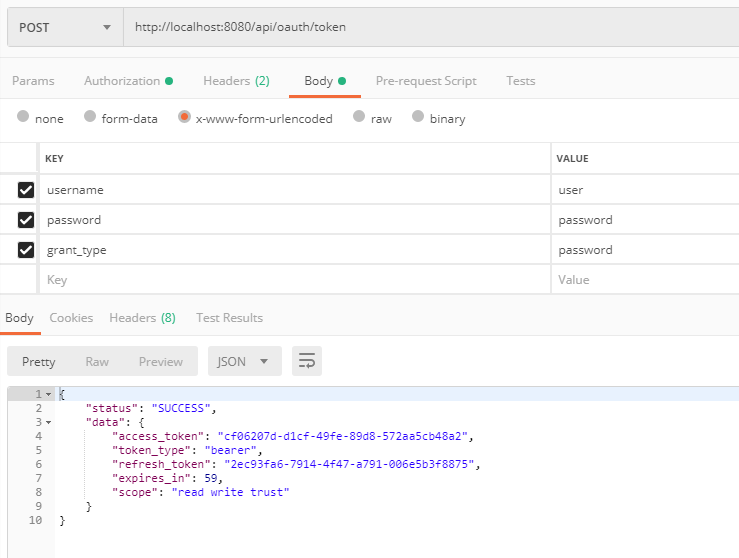Viewport: 739px width, 558px height.
Task: Open the JSON format dropdown
Action: coord(244,361)
